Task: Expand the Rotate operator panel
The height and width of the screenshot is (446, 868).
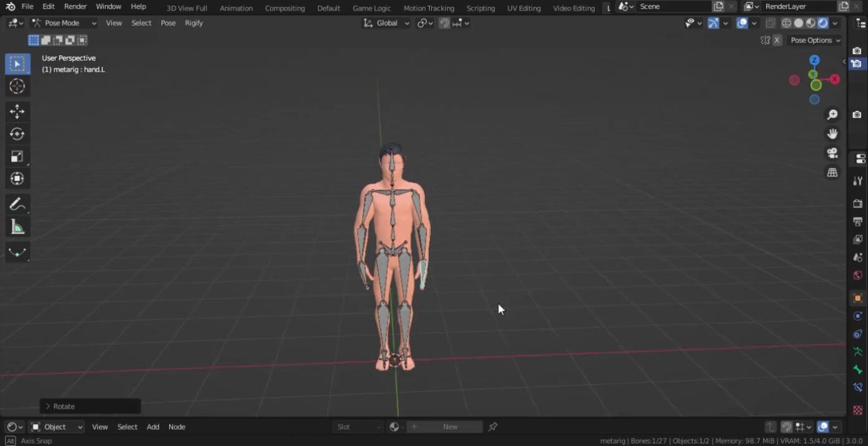Action: coord(49,406)
